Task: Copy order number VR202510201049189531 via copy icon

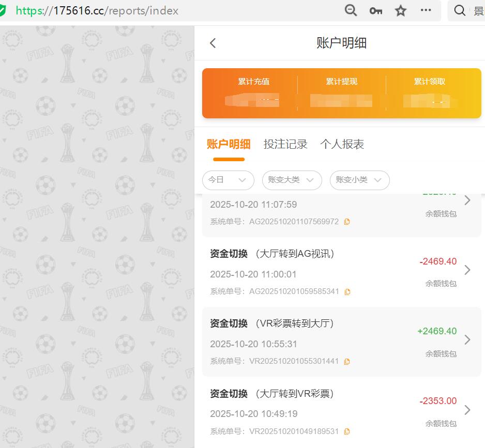Action: [x=347, y=431]
